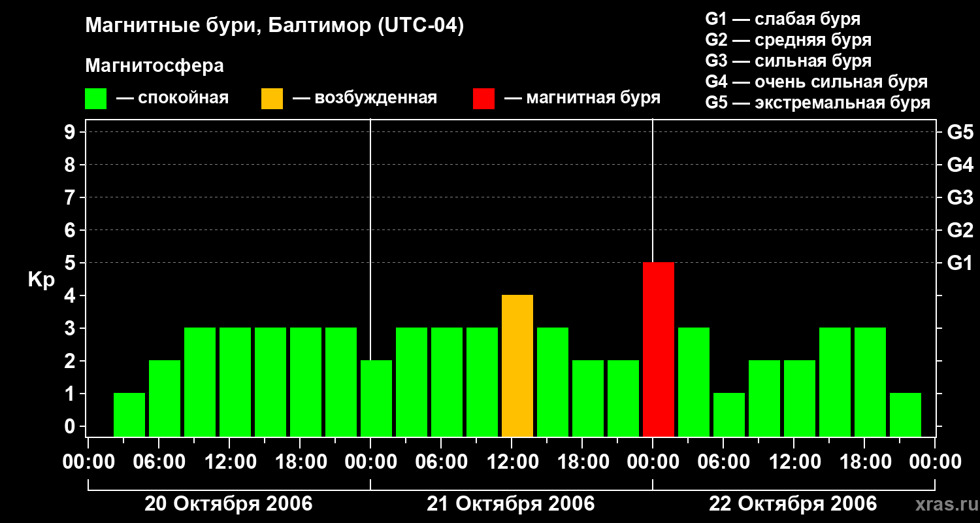Click the 'G2' label on the right axis
The width and height of the screenshot is (980, 523).
[x=960, y=230]
